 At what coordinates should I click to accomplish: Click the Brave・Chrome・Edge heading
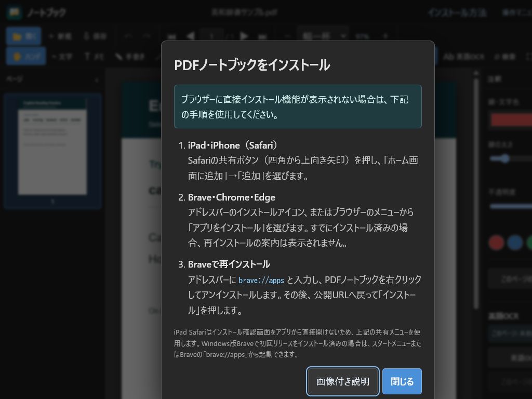tap(231, 197)
